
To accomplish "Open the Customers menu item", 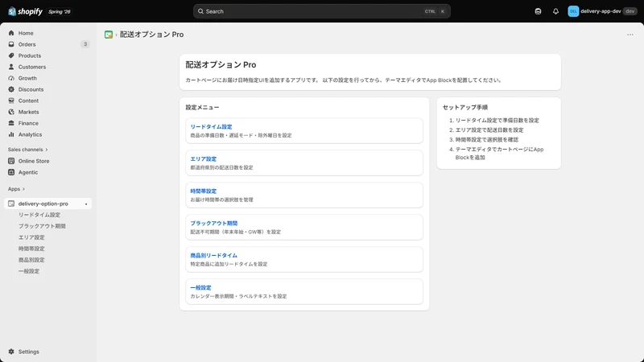I will click(x=32, y=67).
